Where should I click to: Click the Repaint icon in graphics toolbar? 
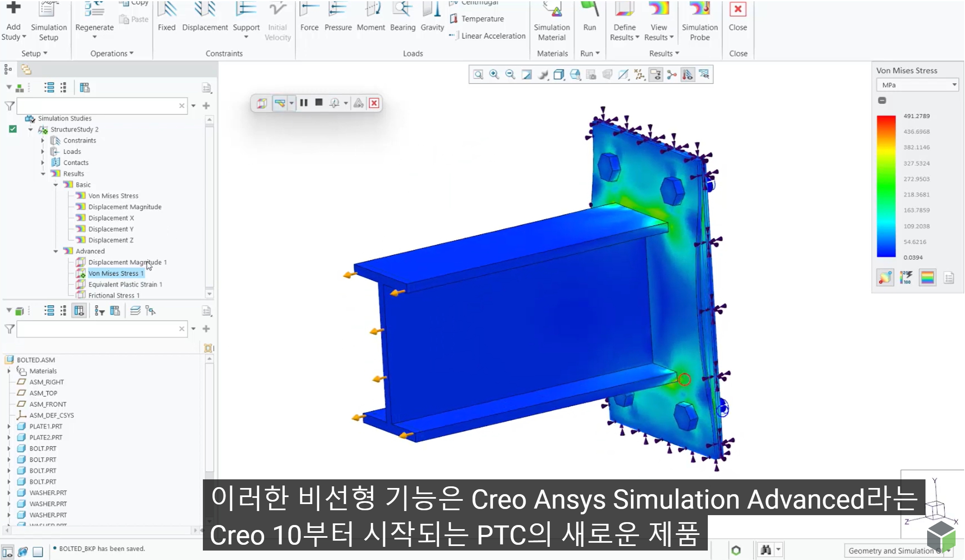tap(526, 74)
